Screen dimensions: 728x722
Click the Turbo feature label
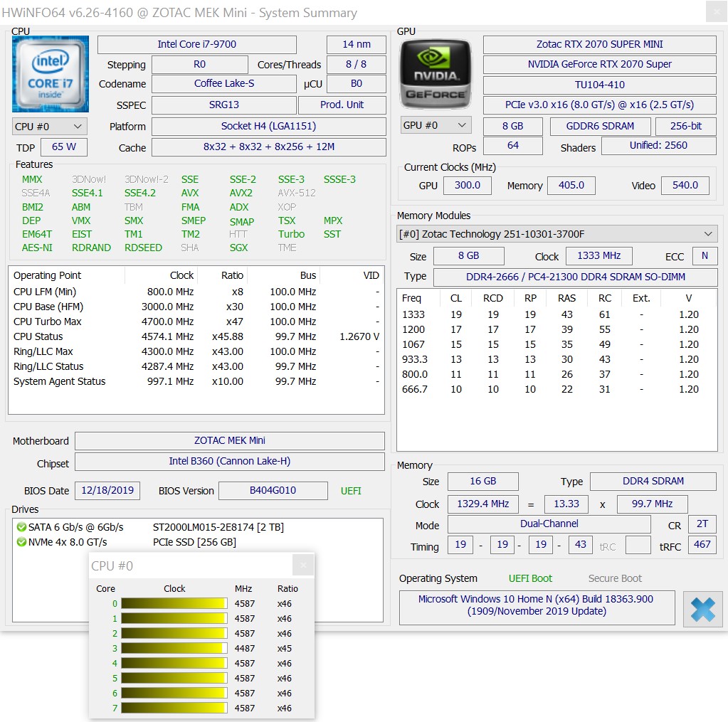291,234
